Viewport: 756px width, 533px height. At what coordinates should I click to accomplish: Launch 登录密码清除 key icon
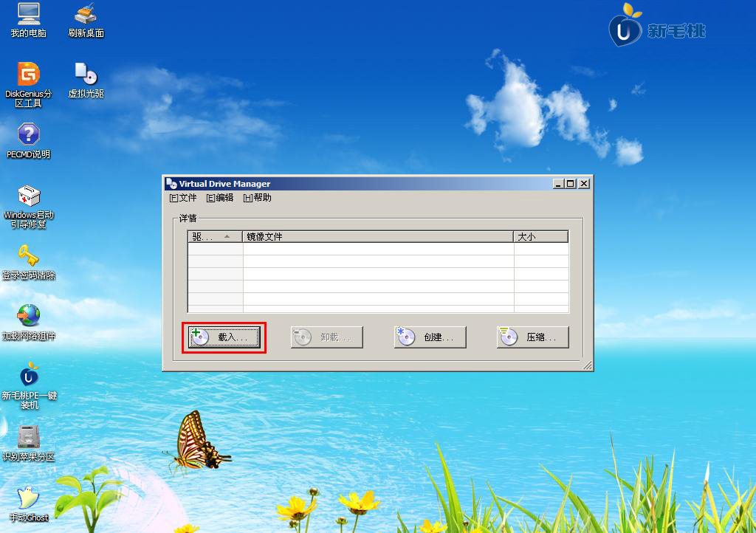[28, 256]
